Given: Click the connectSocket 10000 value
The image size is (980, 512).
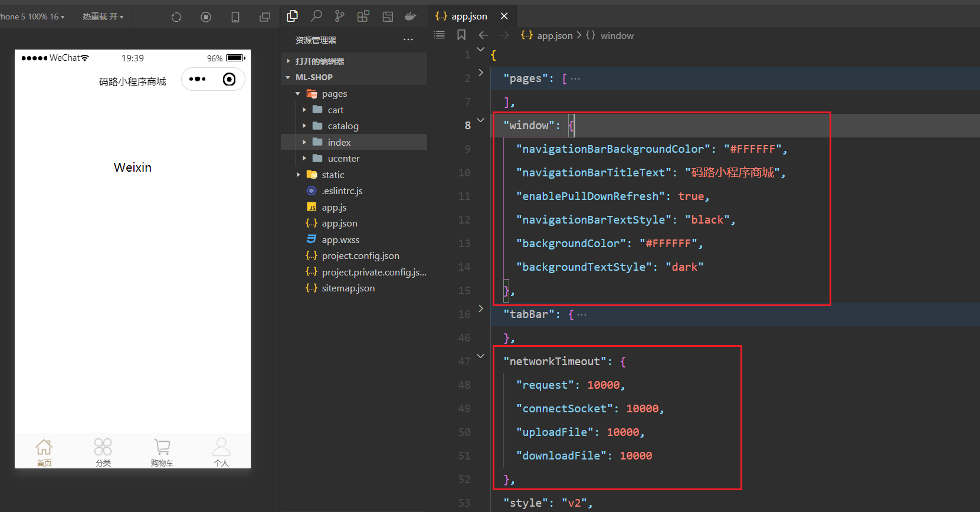Looking at the screenshot, I should coord(642,409).
